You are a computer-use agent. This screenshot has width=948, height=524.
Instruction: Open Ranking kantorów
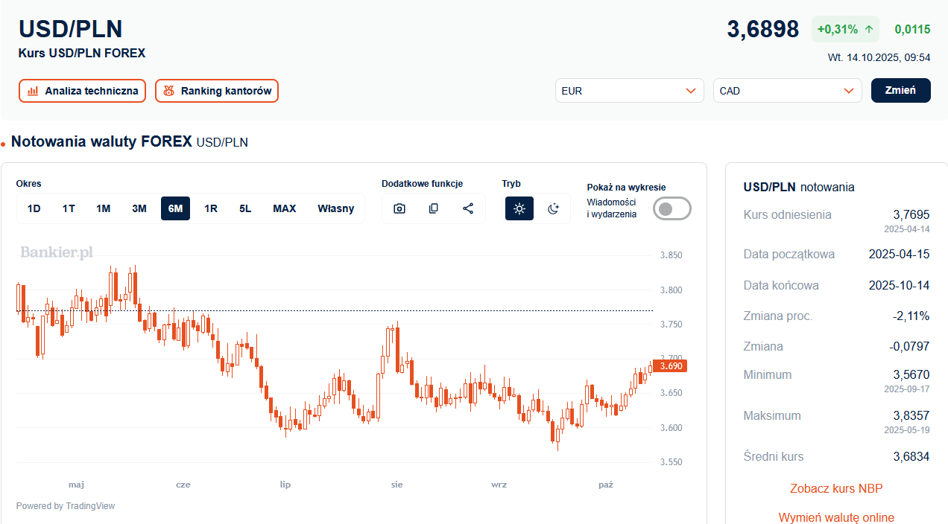coord(216,91)
